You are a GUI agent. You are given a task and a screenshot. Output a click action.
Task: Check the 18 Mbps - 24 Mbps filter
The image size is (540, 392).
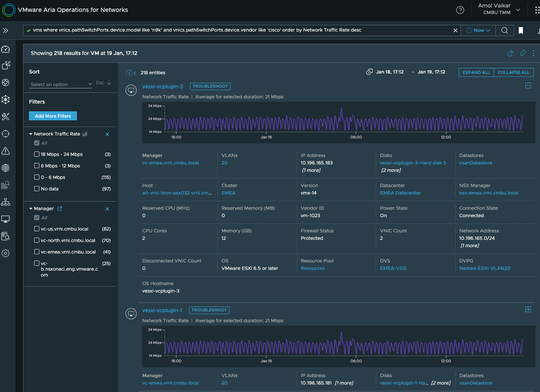tap(37, 154)
